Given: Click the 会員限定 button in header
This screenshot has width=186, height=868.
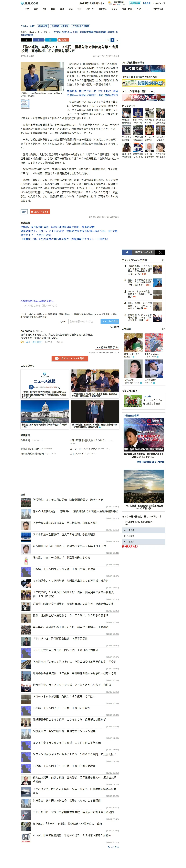Looking at the screenshot, I should pyautogui.click(x=135, y=3).
